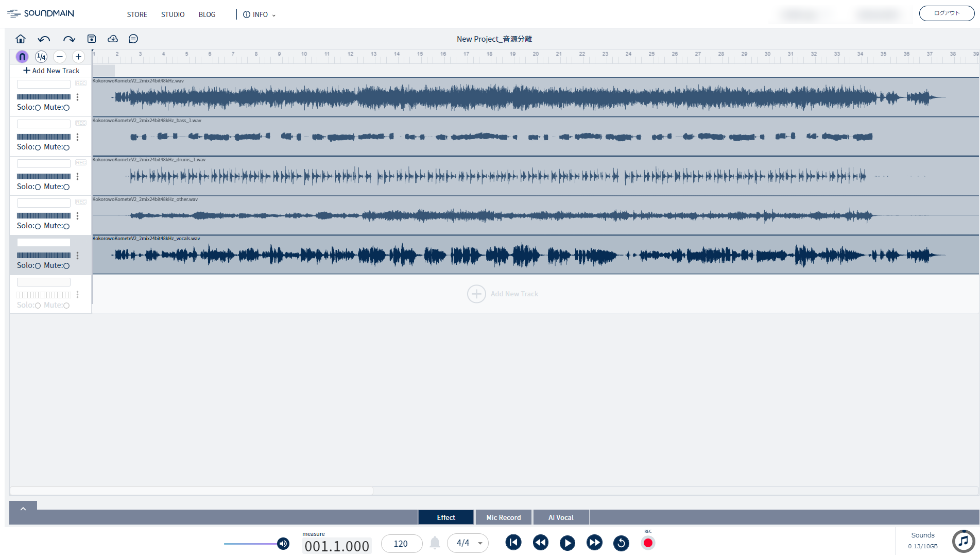Skip to the beginning of the project
This screenshot has width=980, height=556.
click(x=513, y=543)
